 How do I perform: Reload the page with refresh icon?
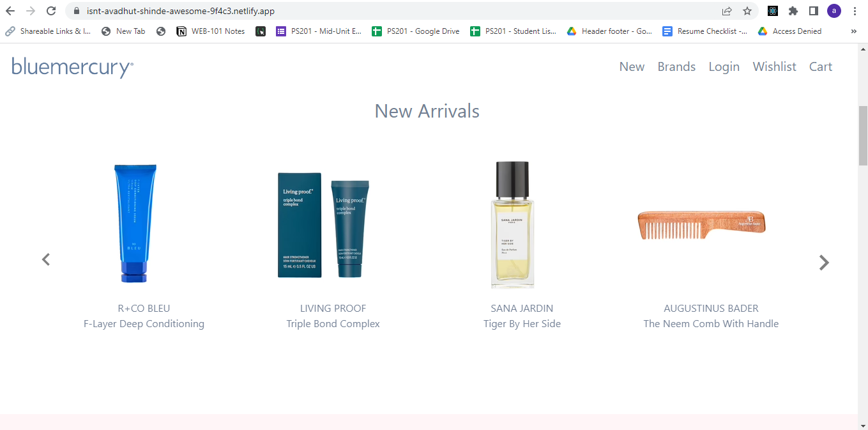[51, 11]
